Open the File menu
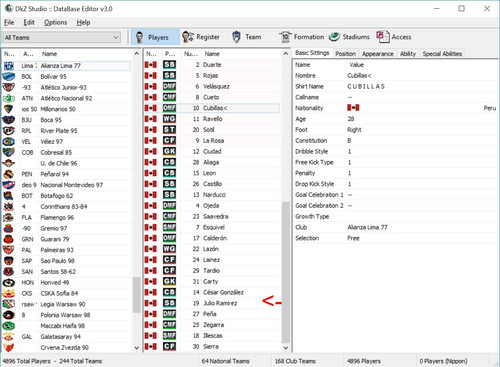Viewport: 500px width, 367px height. pos(9,22)
